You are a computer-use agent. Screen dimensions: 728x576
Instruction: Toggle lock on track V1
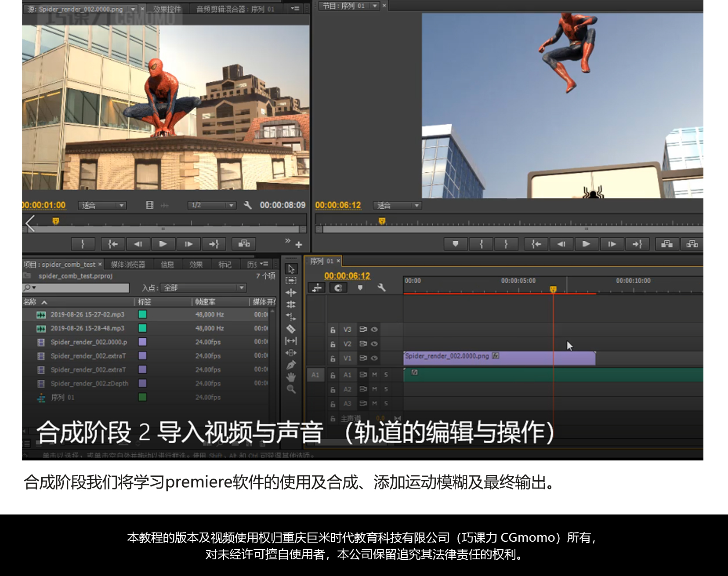point(333,359)
